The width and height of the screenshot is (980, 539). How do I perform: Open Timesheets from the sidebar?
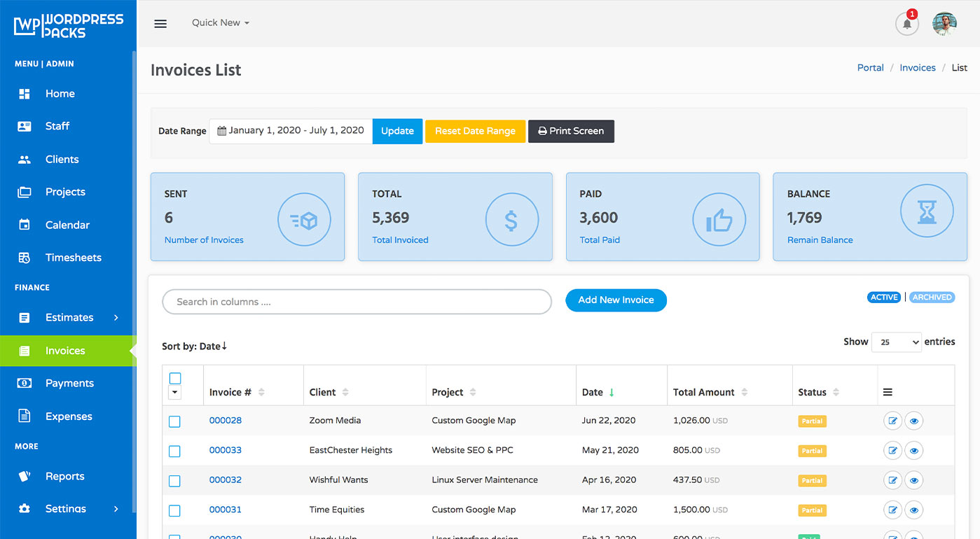(72, 257)
